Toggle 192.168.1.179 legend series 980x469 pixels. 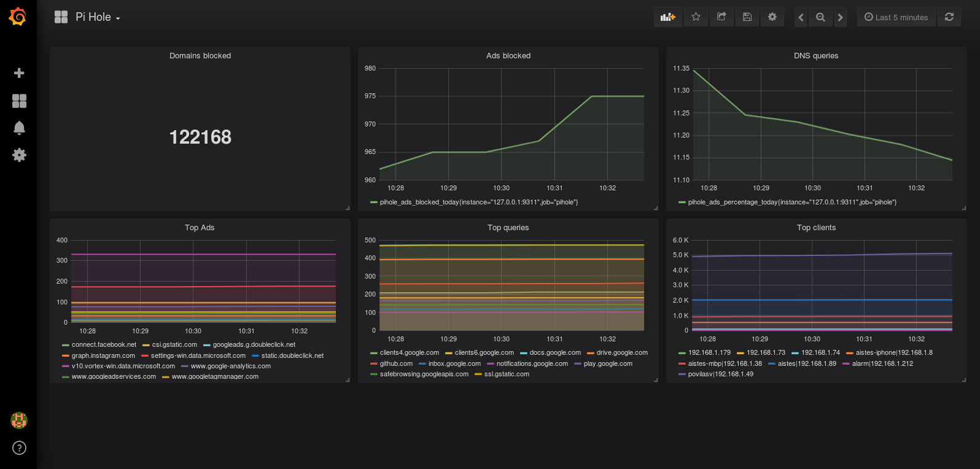click(x=709, y=353)
